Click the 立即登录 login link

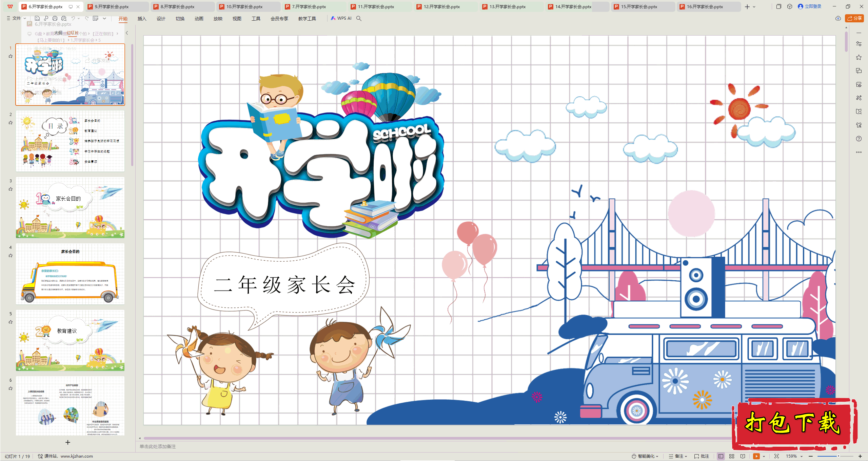click(810, 6)
